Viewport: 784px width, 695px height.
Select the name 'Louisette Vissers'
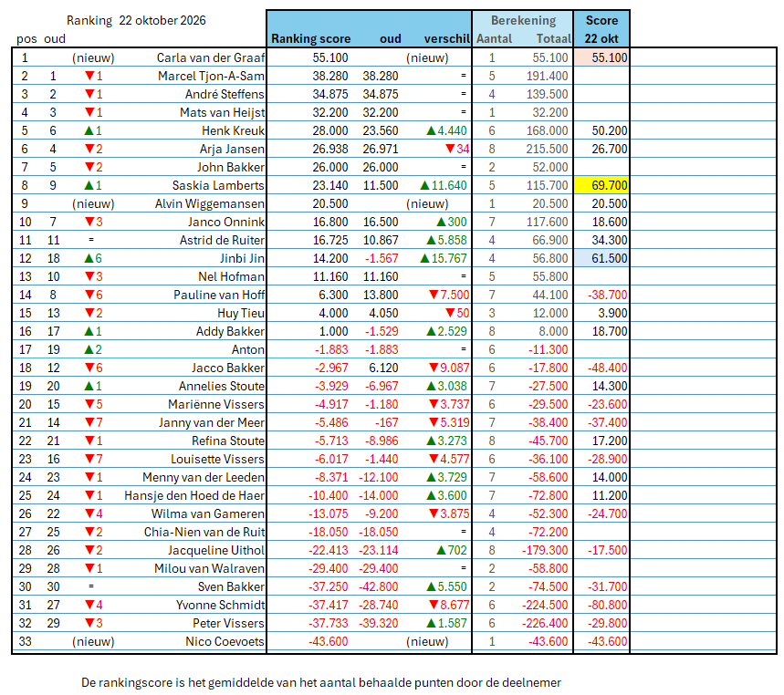click(217, 459)
